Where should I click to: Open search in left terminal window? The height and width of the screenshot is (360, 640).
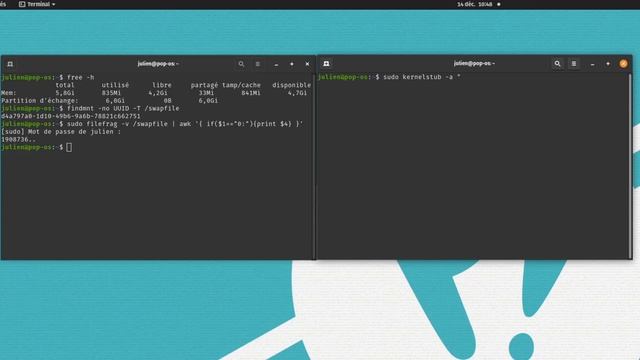click(241, 64)
